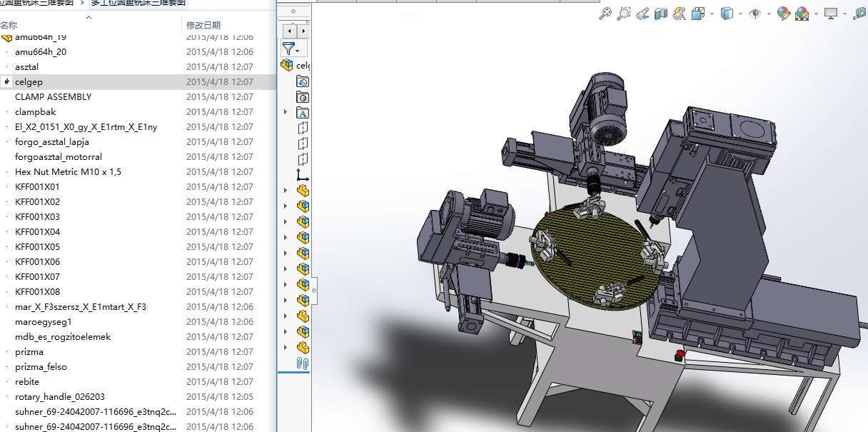The height and width of the screenshot is (432, 868).
Task: Open the feature tree filter dropdown
Action: pyautogui.click(x=297, y=49)
